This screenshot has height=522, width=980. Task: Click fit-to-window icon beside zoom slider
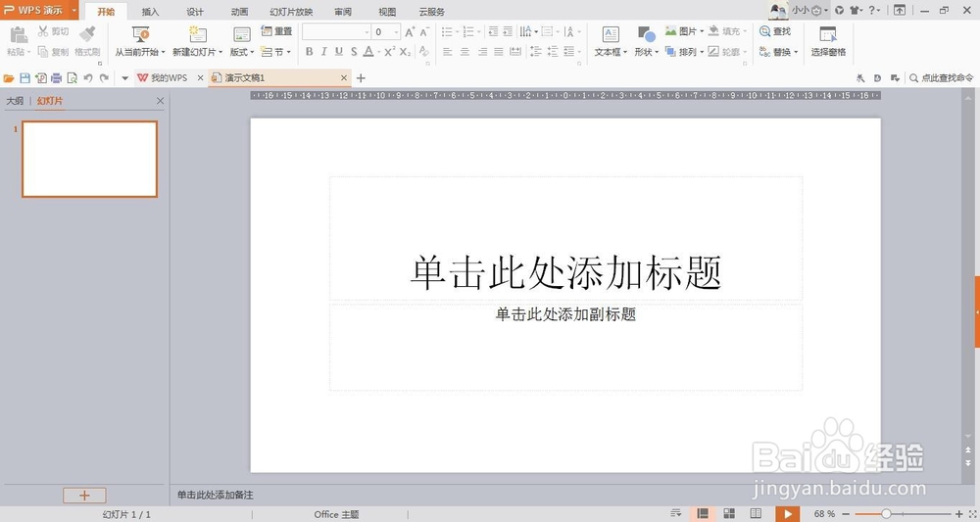[x=972, y=514]
